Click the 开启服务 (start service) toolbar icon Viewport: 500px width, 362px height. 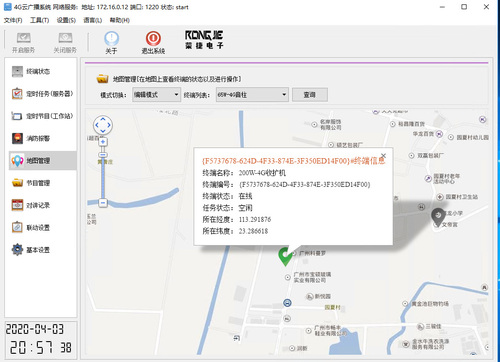23,38
